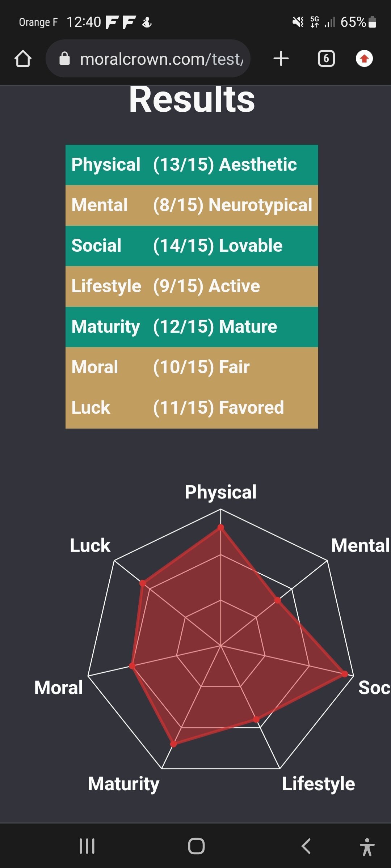This screenshot has height=868, width=391.
Task: Tap the red upload arrow update icon
Action: pyautogui.click(x=364, y=59)
